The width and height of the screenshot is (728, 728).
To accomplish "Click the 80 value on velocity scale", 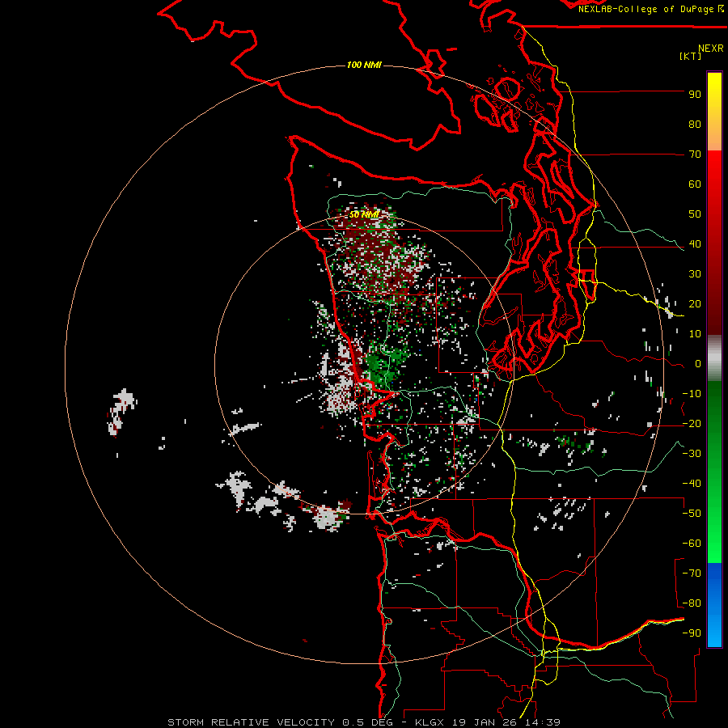I will click(x=695, y=125).
